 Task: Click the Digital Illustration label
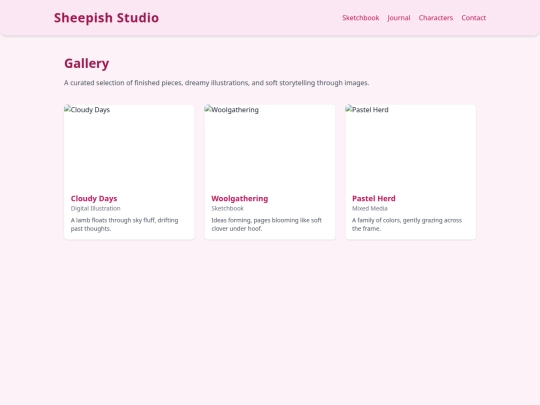(95, 208)
